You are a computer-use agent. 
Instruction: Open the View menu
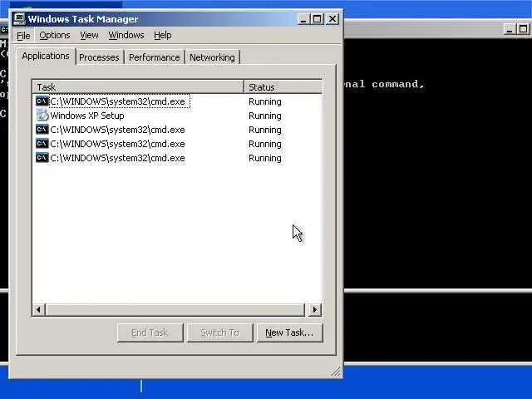[89, 35]
